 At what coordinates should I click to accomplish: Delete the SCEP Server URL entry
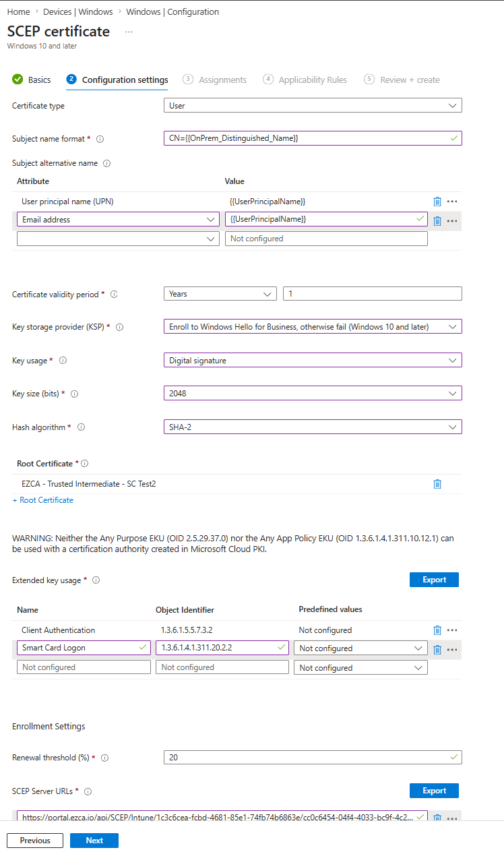[437, 818]
